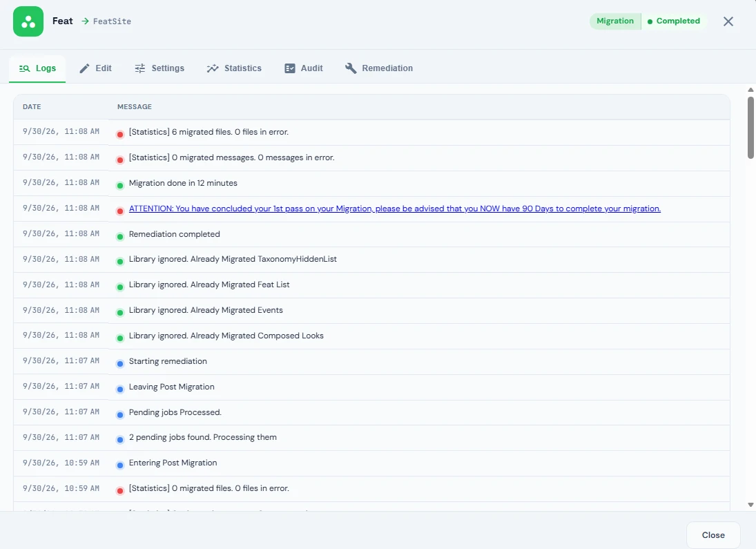Click the Settings sliders icon
The height and width of the screenshot is (549, 756).
(x=140, y=68)
